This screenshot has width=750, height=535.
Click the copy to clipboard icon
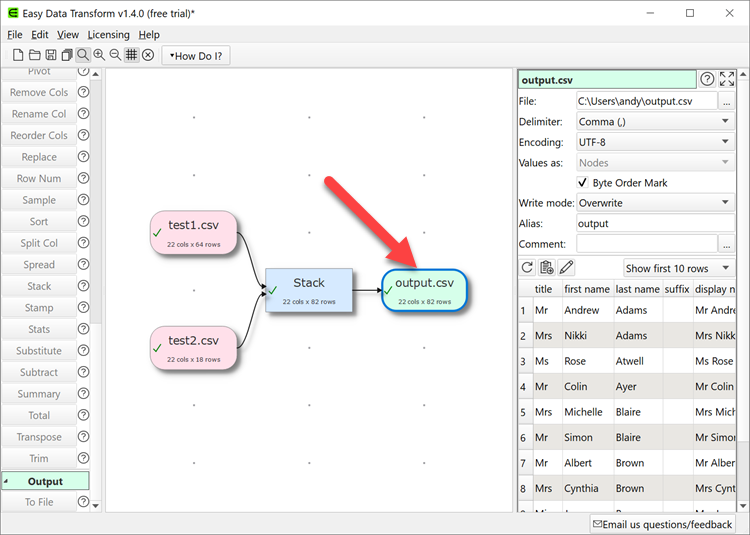(547, 268)
